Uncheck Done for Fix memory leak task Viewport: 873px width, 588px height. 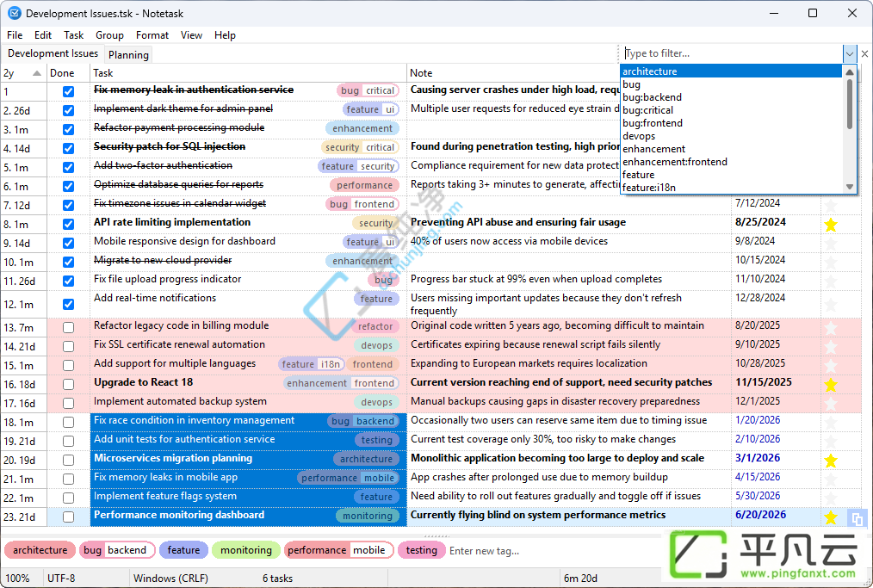(x=69, y=91)
